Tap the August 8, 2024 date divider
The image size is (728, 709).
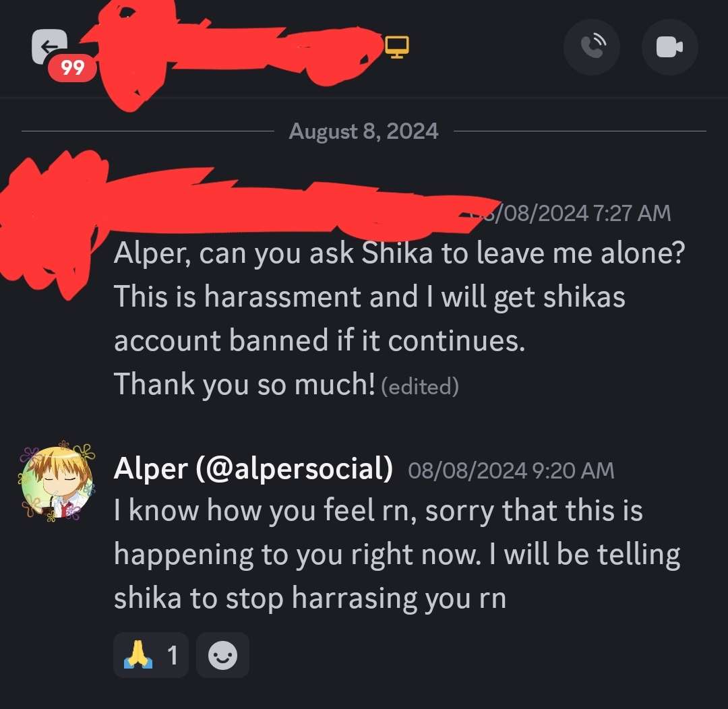click(x=363, y=131)
